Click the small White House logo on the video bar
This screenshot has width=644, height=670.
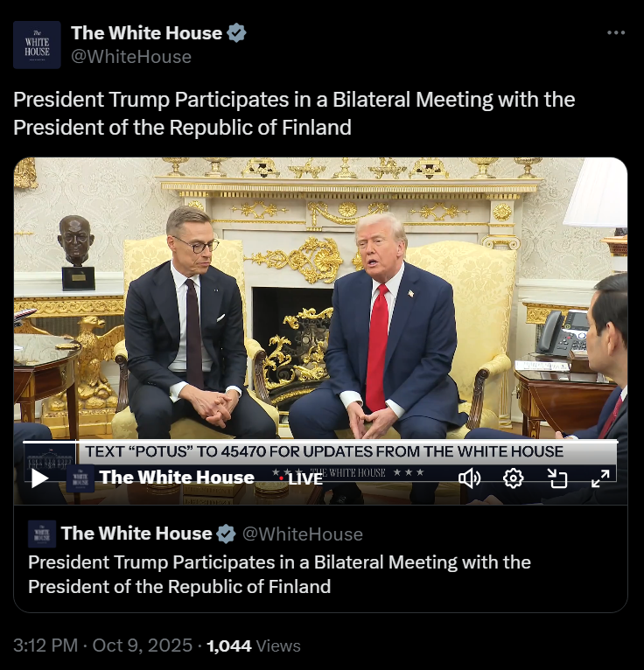tap(80, 478)
